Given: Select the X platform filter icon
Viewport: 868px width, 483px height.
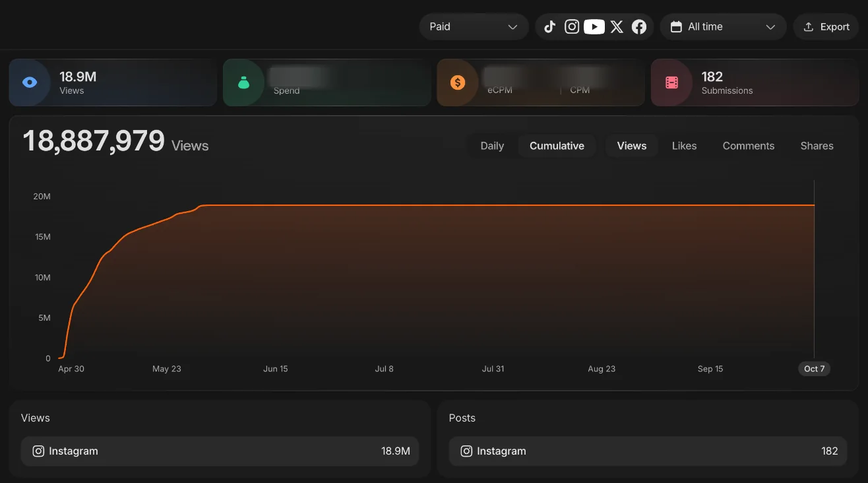Looking at the screenshot, I should tap(617, 27).
